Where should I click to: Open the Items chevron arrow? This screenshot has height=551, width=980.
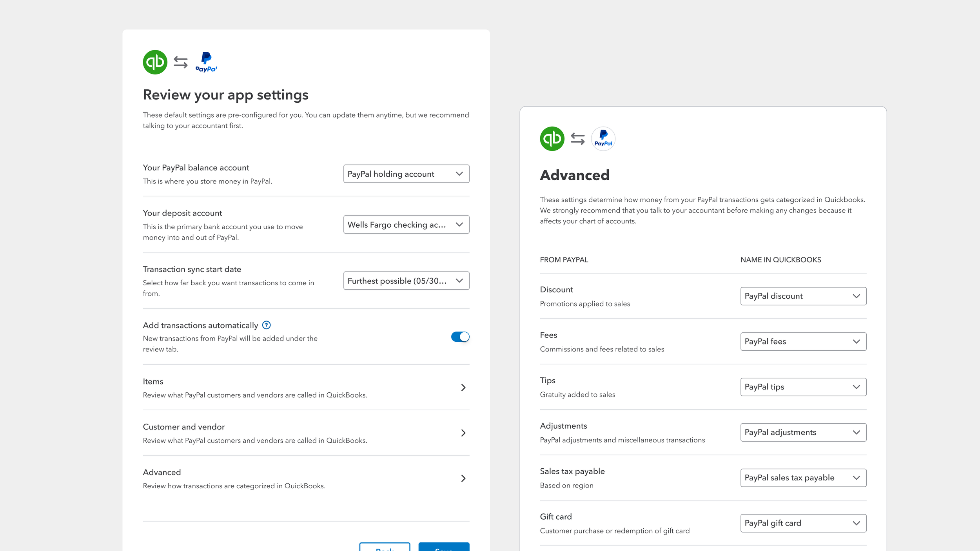coord(463,388)
